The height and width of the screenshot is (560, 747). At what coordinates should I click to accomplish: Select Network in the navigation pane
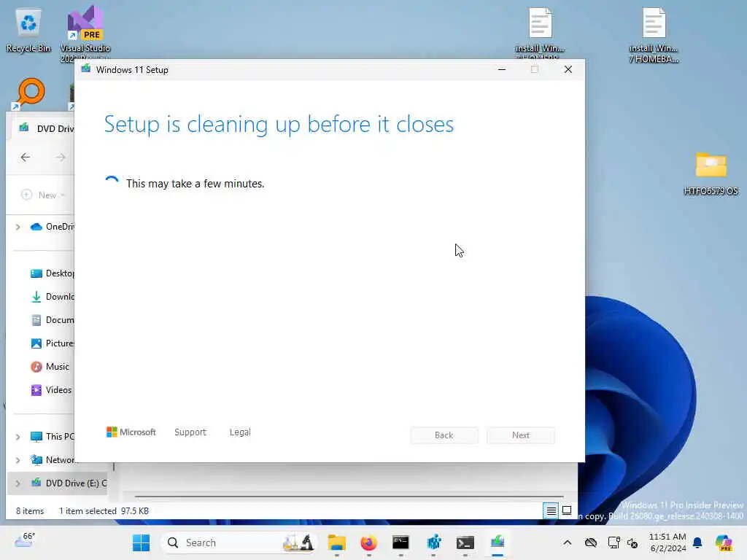53,459
